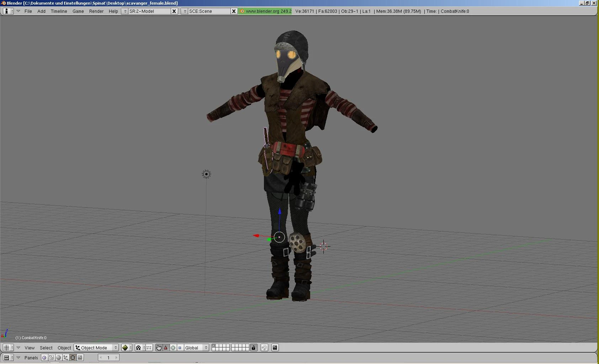Delete the SCE:Scene with X button
This screenshot has height=364, width=599.
tap(234, 11)
